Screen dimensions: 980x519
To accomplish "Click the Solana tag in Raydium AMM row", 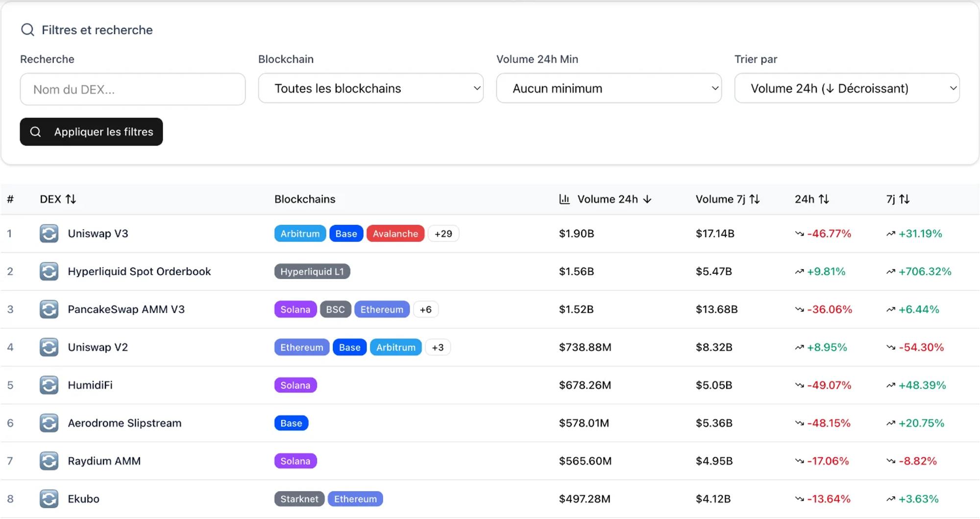I will click(x=295, y=461).
